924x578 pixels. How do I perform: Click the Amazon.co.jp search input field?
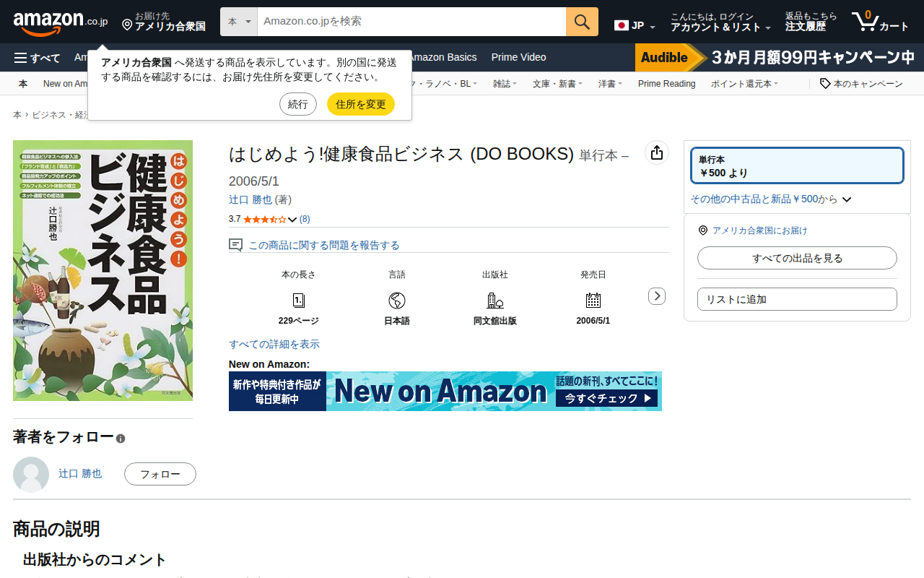pos(411,22)
